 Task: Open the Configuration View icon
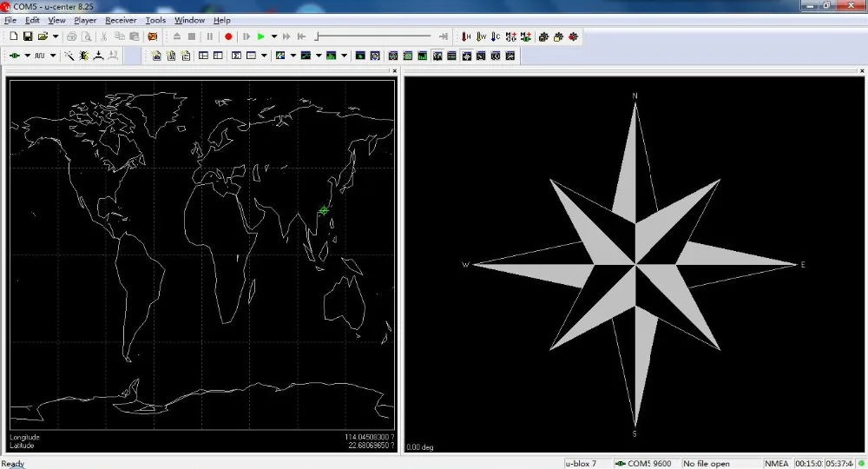coord(218,56)
